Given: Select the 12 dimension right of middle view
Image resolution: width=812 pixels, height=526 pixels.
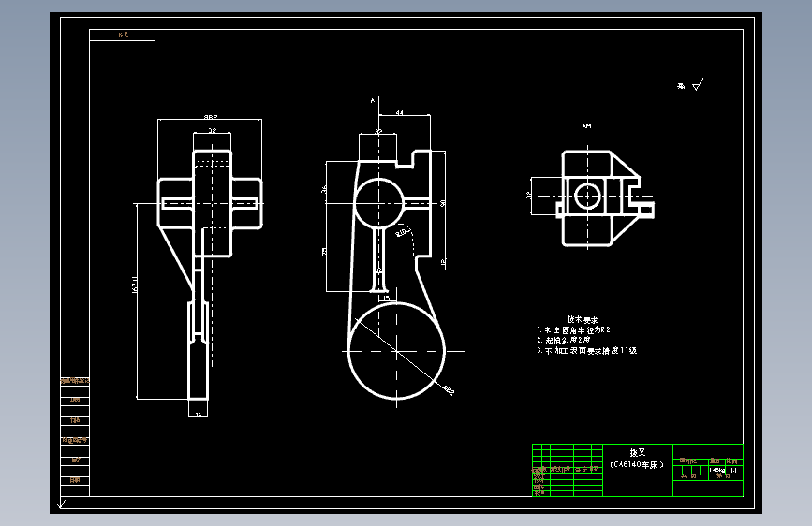Looking at the screenshot, I should point(443,262).
